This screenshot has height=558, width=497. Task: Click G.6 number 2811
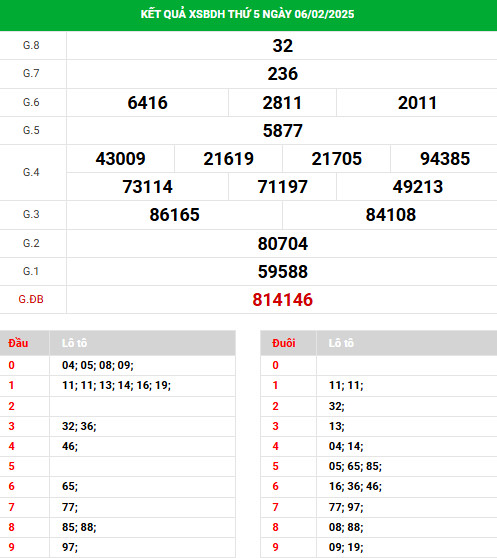pos(282,103)
